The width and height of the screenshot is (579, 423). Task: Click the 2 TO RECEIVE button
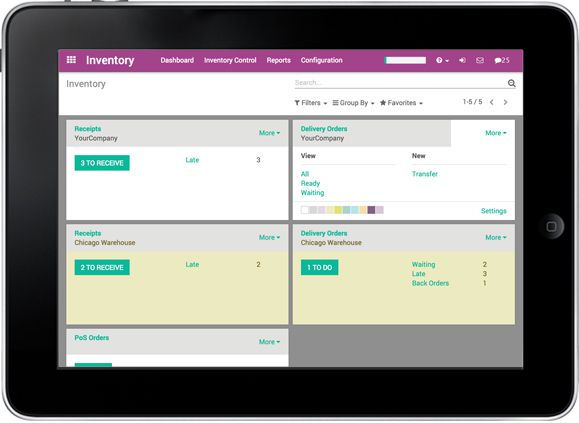[x=102, y=267]
